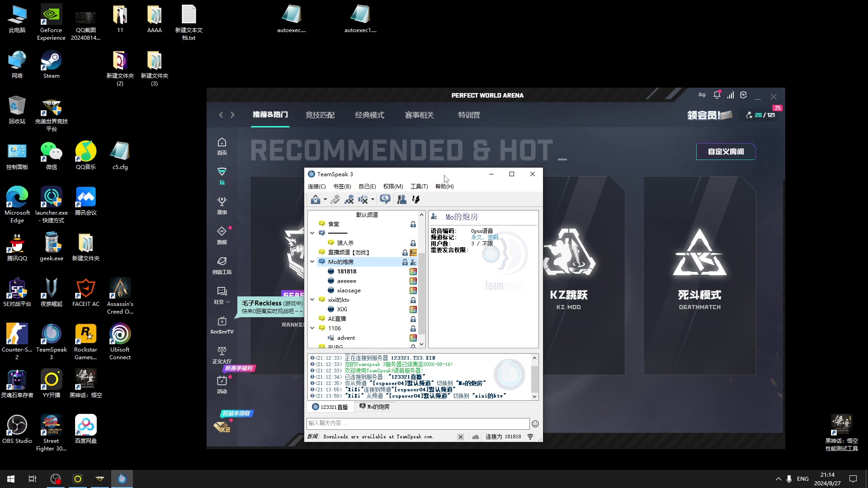Click the TeamSpeak disconnect server toolbar icon
The image size is (868, 488).
[316, 199]
